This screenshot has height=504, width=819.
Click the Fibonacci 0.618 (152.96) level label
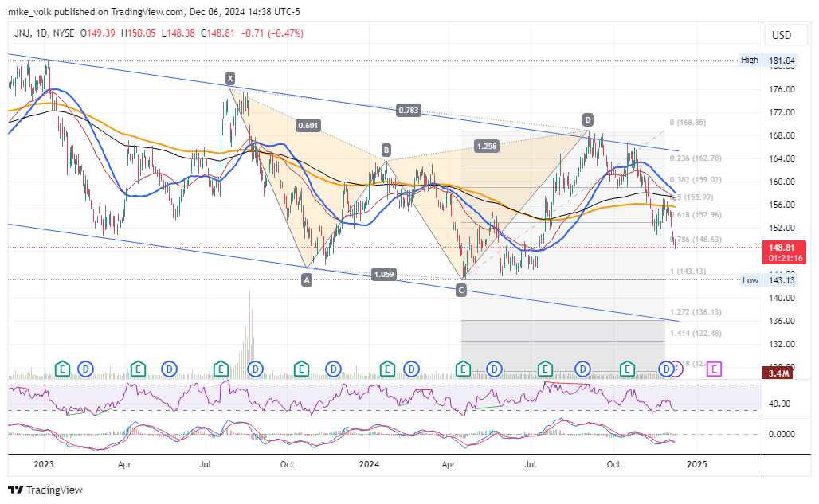point(696,214)
